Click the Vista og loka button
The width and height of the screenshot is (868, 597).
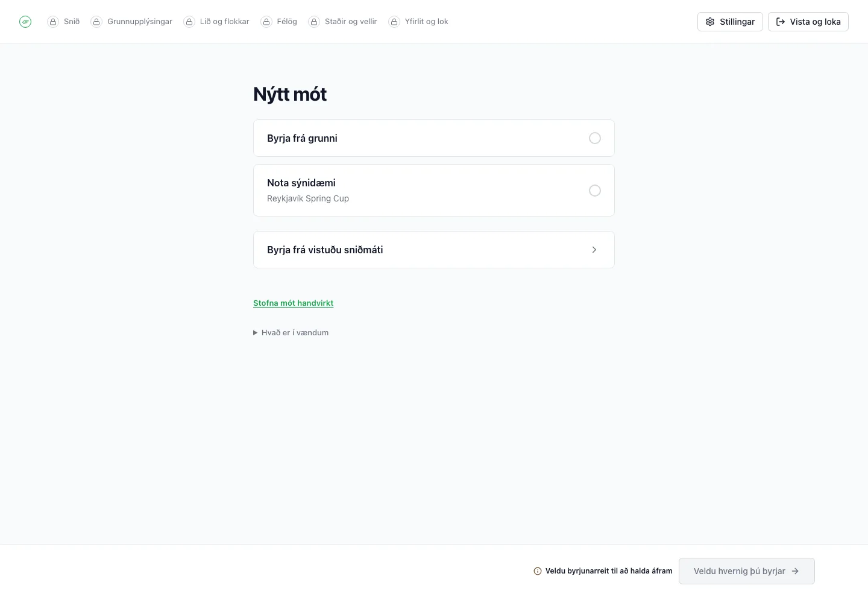tap(808, 22)
